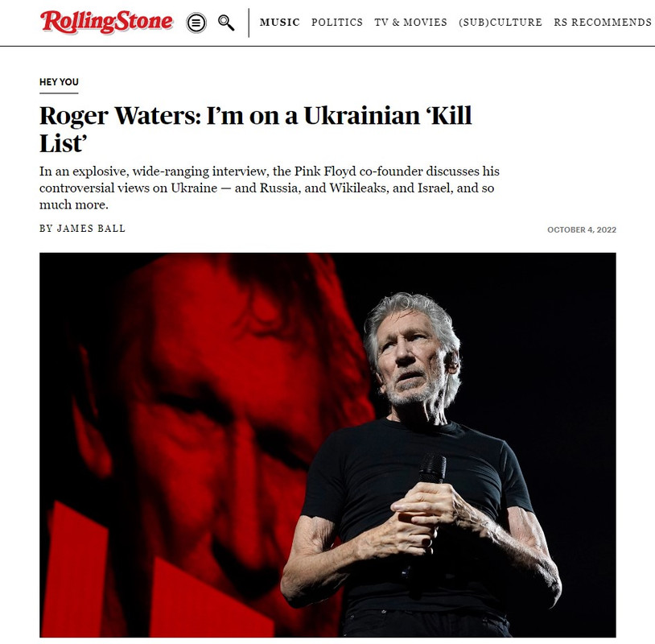Click the vertical divider beside search icon
The image size is (655, 644).
(249, 23)
